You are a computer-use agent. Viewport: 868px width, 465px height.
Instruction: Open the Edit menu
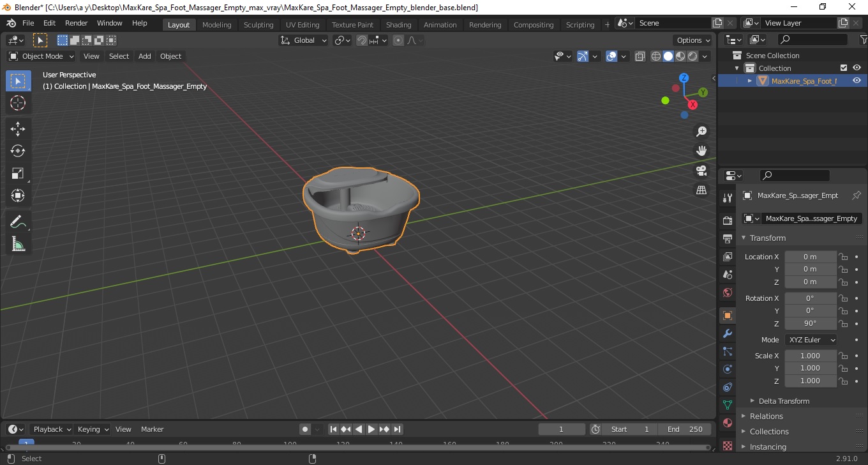(x=50, y=23)
